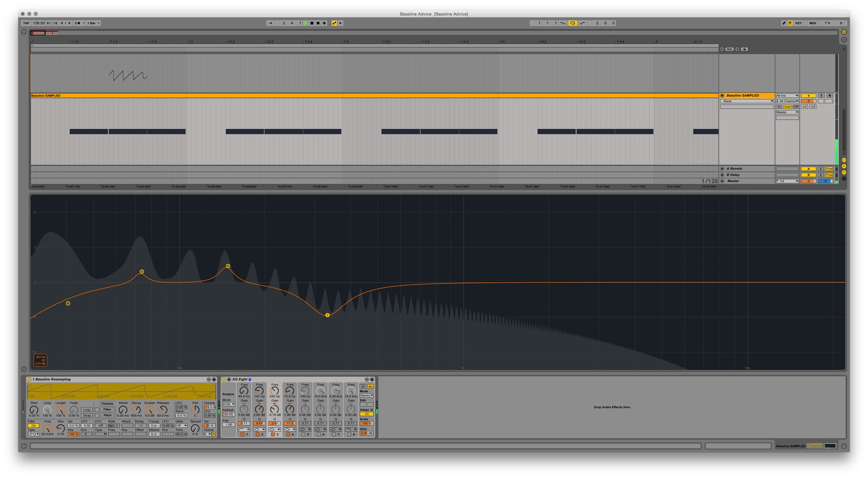
Task: Open the 1 Bar quantization dropdown
Action: tap(94, 23)
